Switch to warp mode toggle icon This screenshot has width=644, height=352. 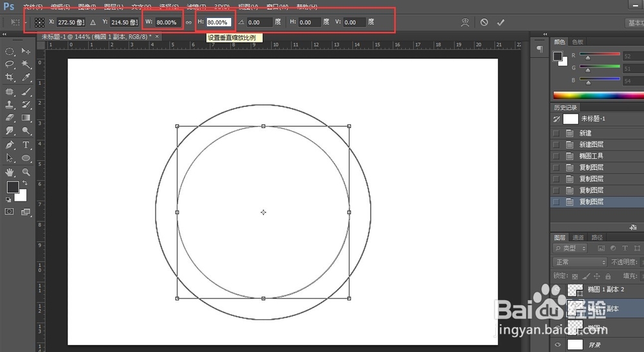click(x=465, y=22)
